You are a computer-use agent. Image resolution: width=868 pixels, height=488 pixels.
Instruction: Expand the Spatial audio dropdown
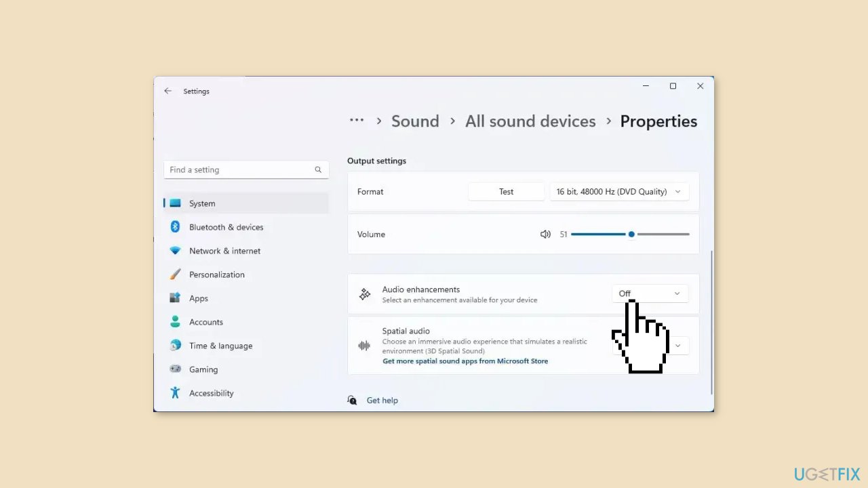(x=677, y=345)
